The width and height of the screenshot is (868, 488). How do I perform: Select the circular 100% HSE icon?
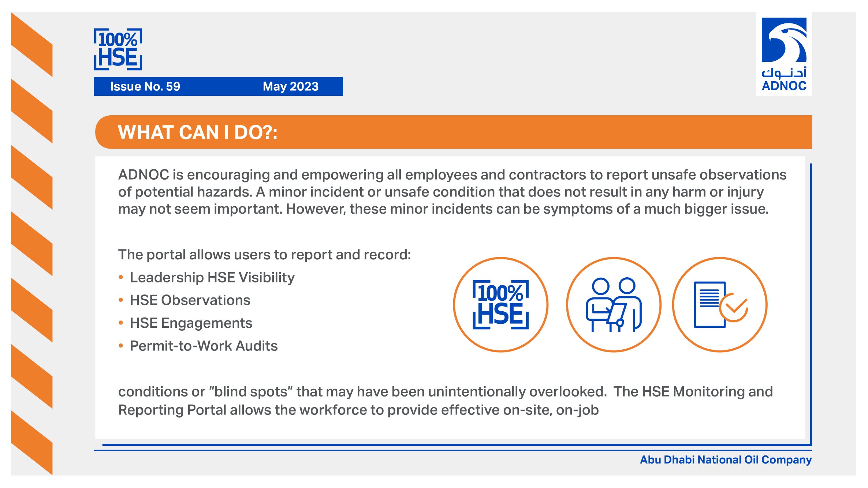500,305
